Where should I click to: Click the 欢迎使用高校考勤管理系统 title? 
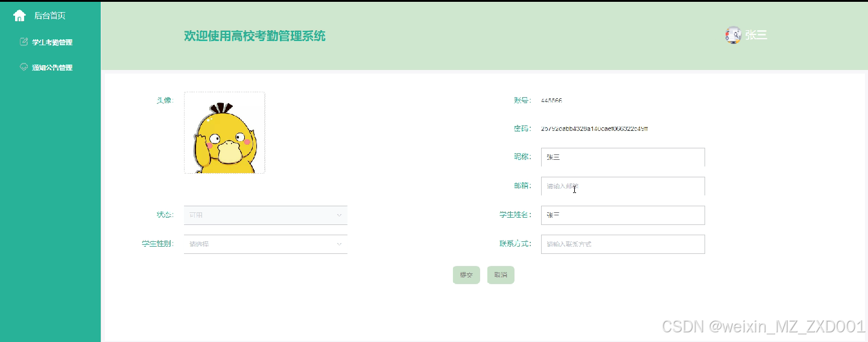point(255,36)
